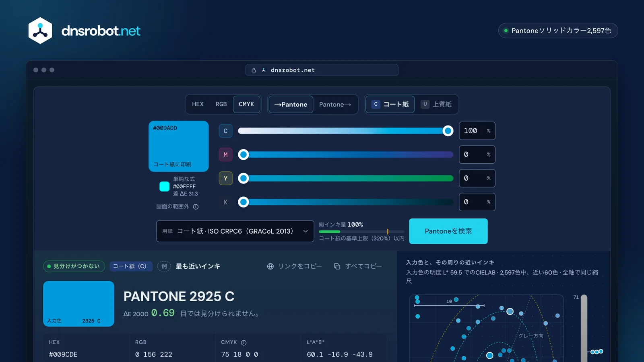Click the browser address bar dnsrobot.net

[x=322, y=70]
